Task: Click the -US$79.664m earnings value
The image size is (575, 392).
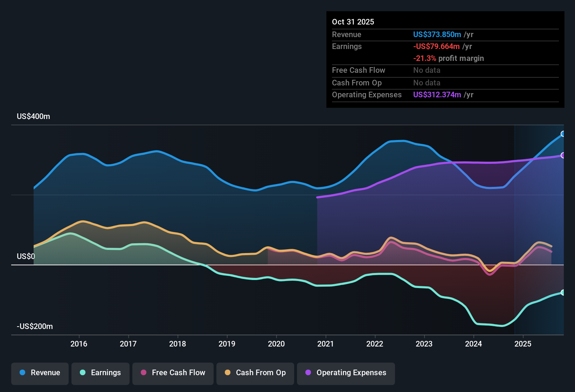Action: tap(436, 46)
